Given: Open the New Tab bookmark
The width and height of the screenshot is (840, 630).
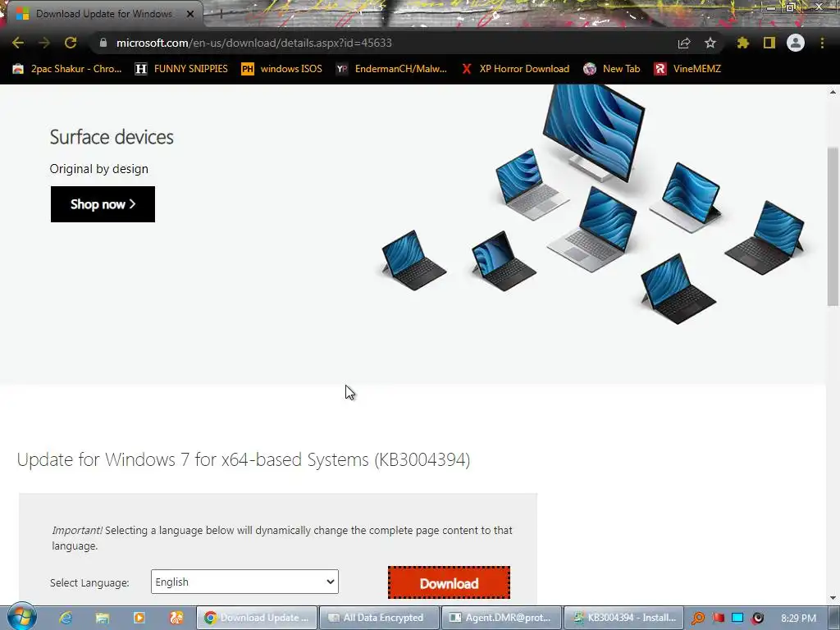Looking at the screenshot, I should pos(612,69).
